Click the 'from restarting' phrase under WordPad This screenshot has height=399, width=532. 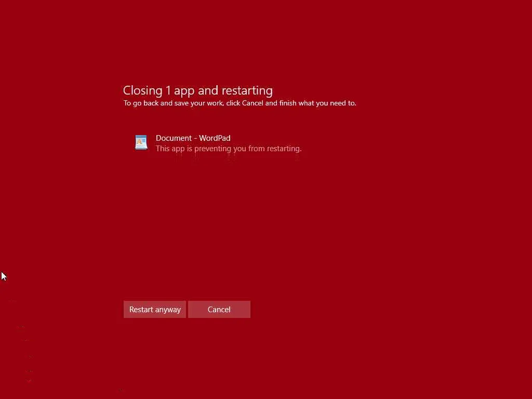click(275, 149)
